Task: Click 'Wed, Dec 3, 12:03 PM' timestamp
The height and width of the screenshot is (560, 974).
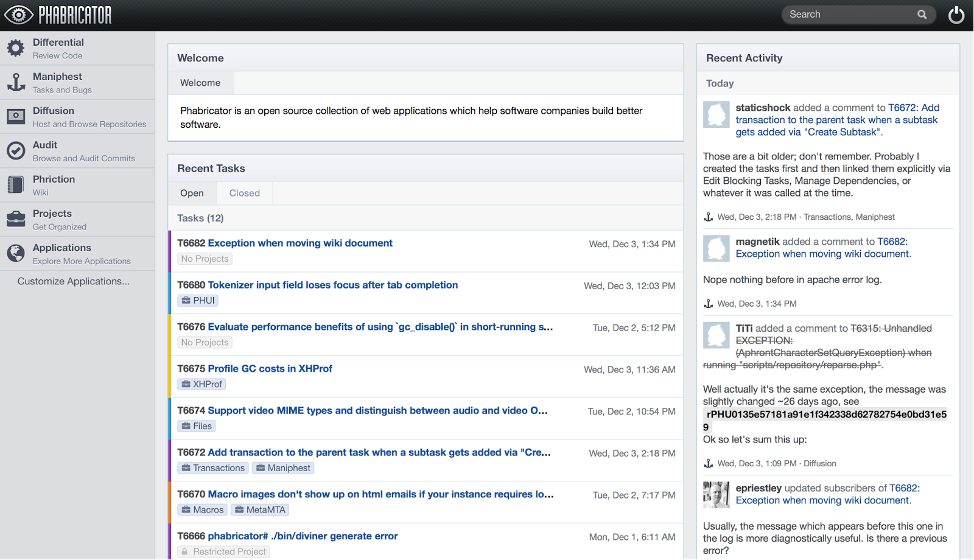Action: coord(629,286)
